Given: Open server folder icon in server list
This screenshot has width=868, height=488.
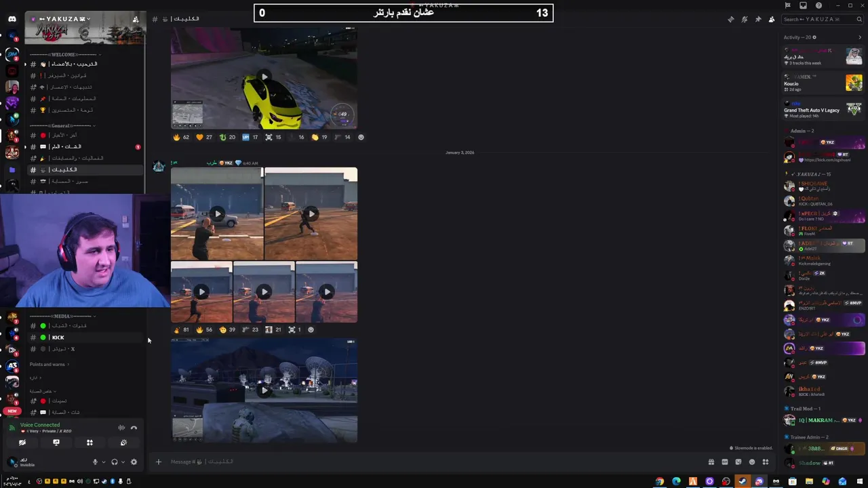Looking at the screenshot, I should click(x=12, y=170).
